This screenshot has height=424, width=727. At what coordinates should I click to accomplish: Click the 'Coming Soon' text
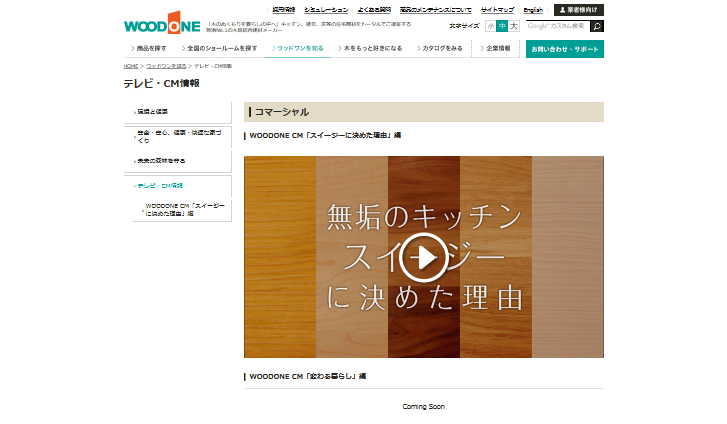click(x=423, y=407)
